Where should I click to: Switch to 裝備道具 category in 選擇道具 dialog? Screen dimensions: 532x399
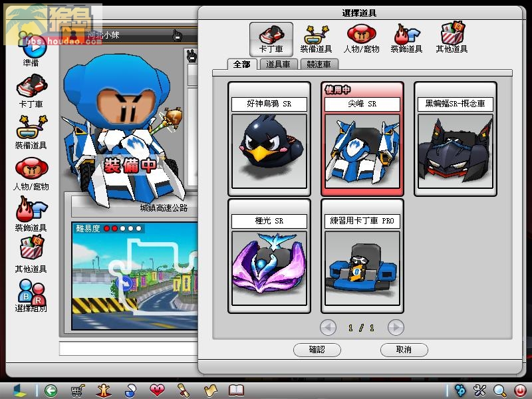[x=316, y=39]
